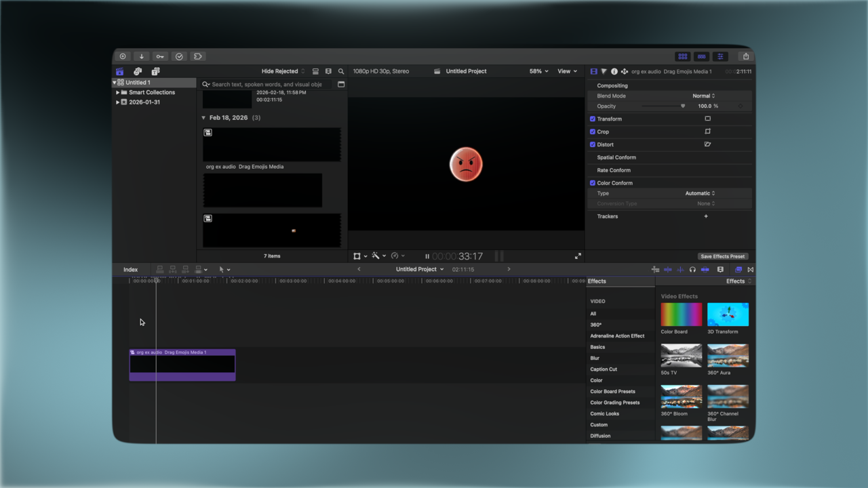Toggle the filter-by-clip icon in search bar
The image size is (868, 488).
(341, 85)
